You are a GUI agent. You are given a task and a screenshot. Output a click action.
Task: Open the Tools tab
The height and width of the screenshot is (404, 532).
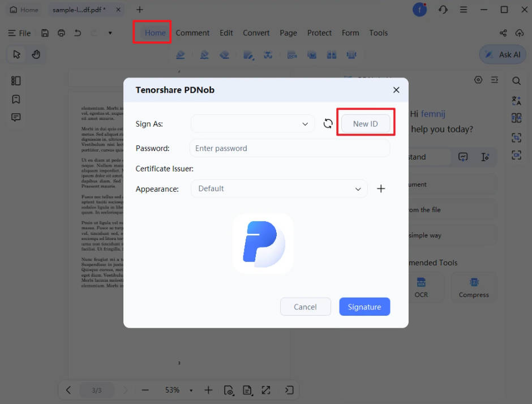378,33
